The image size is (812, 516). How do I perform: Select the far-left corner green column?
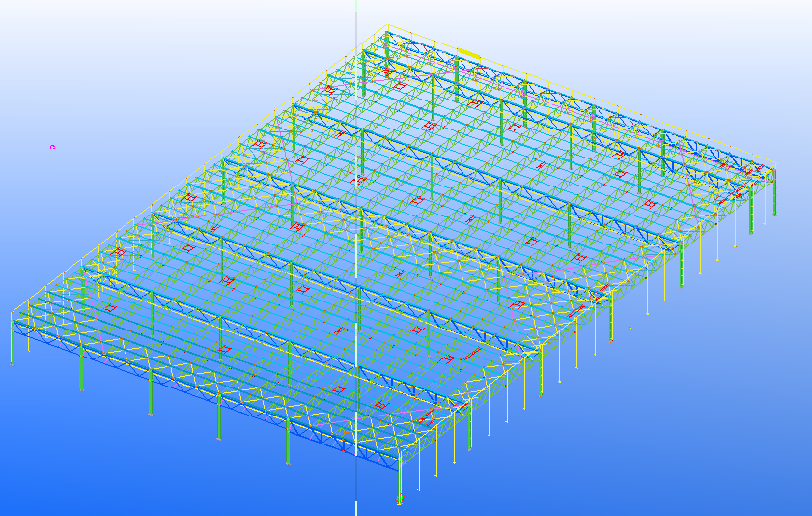[x=13, y=343]
